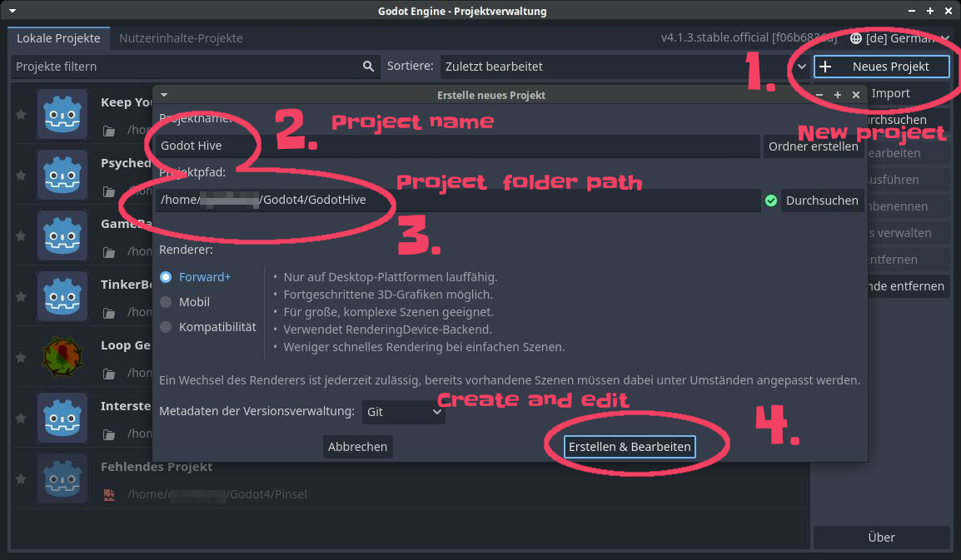
Task: Open the Projektverwaltung window menu arrow
Action: click(x=12, y=11)
